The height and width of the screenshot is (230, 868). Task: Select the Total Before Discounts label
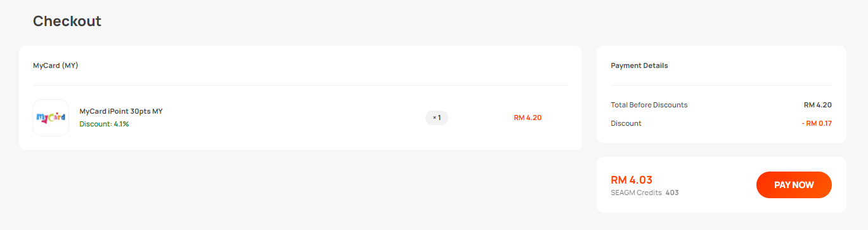tap(649, 105)
